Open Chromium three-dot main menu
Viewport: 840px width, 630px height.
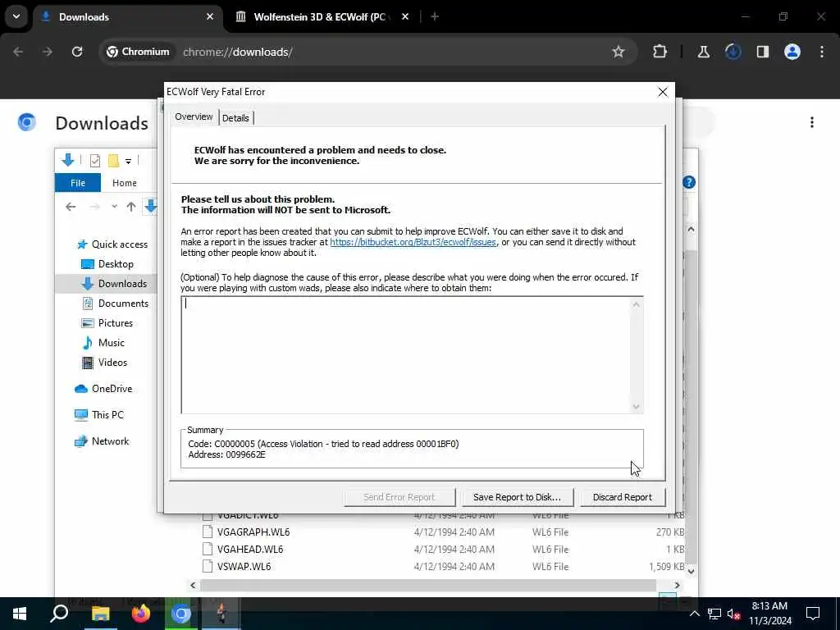tap(822, 52)
